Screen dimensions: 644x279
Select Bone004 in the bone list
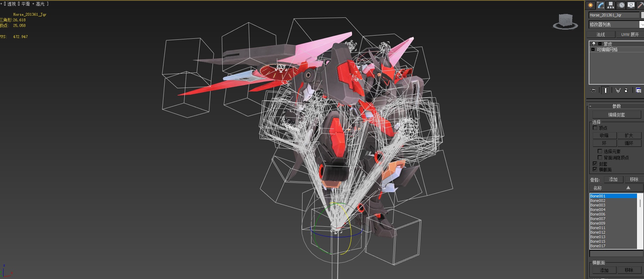click(x=613, y=210)
